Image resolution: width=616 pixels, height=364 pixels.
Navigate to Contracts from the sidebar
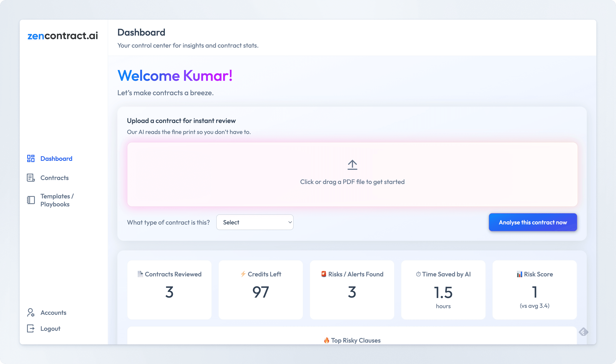(54, 178)
